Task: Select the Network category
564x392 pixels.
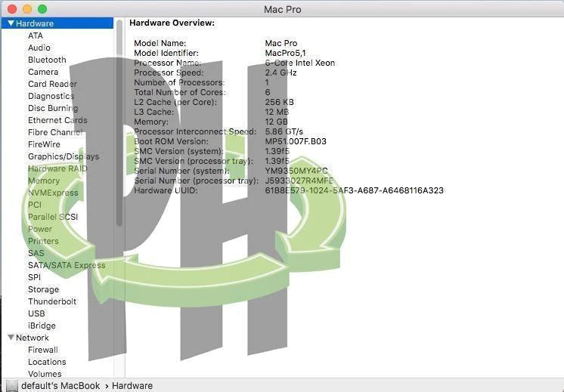Action: [x=32, y=338]
